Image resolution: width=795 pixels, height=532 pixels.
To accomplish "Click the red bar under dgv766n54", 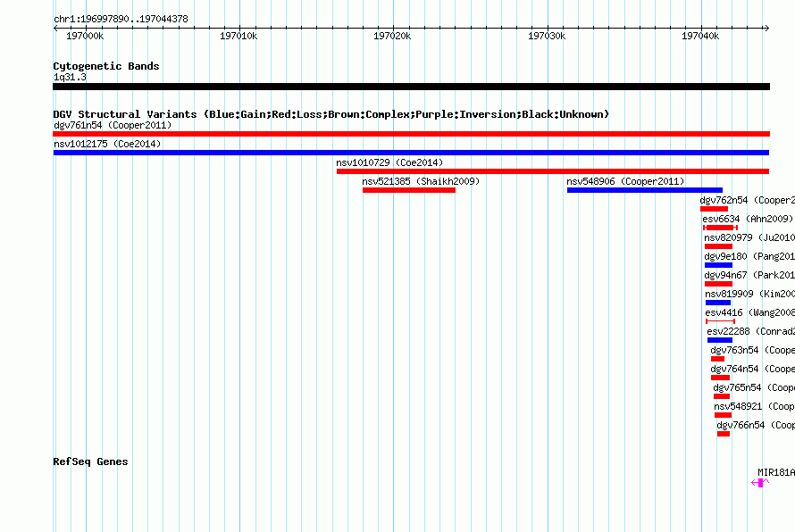I will coord(724,434).
